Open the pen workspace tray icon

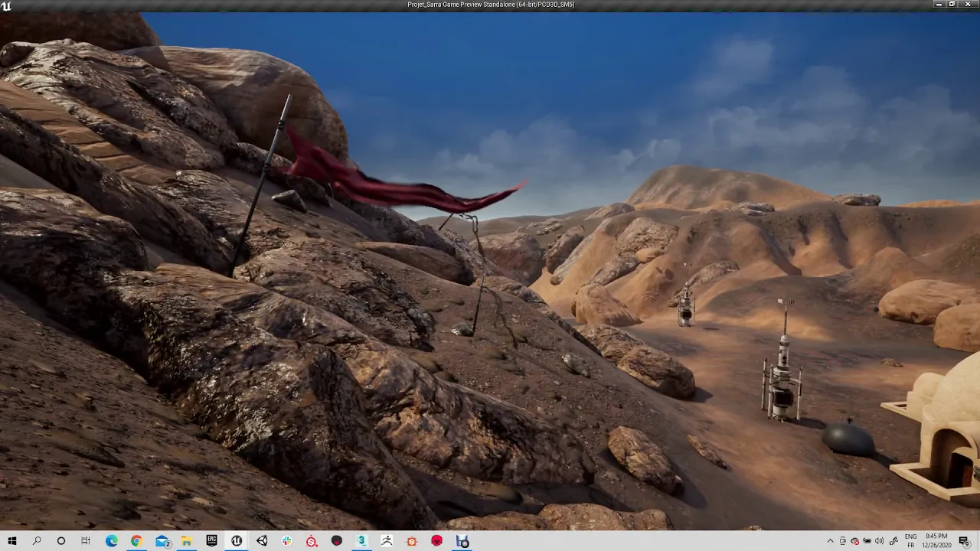[x=892, y=541]
